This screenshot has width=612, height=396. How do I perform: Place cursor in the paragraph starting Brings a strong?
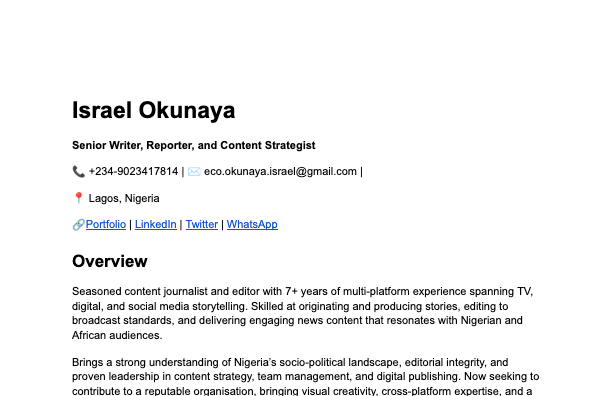(306, 376)
